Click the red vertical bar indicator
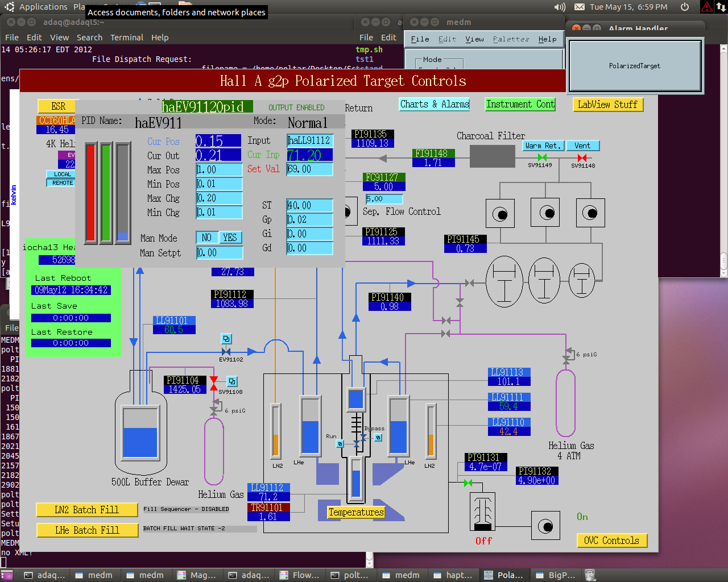 [90, 193]
